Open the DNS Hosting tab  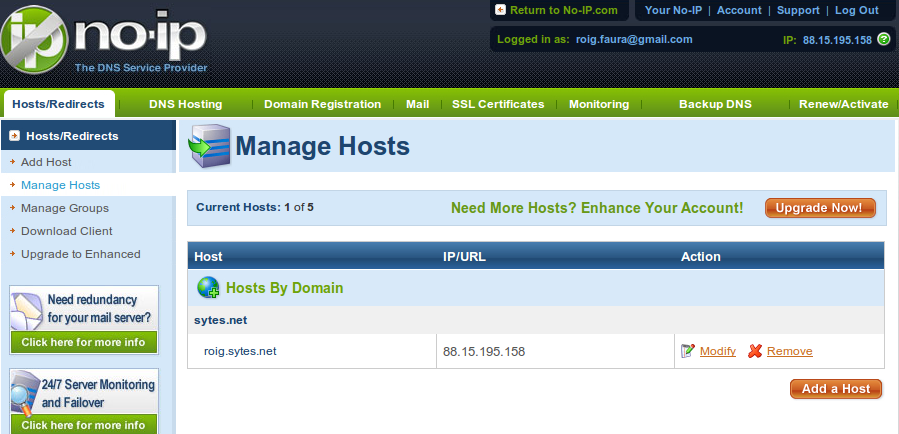pos(185,104)
